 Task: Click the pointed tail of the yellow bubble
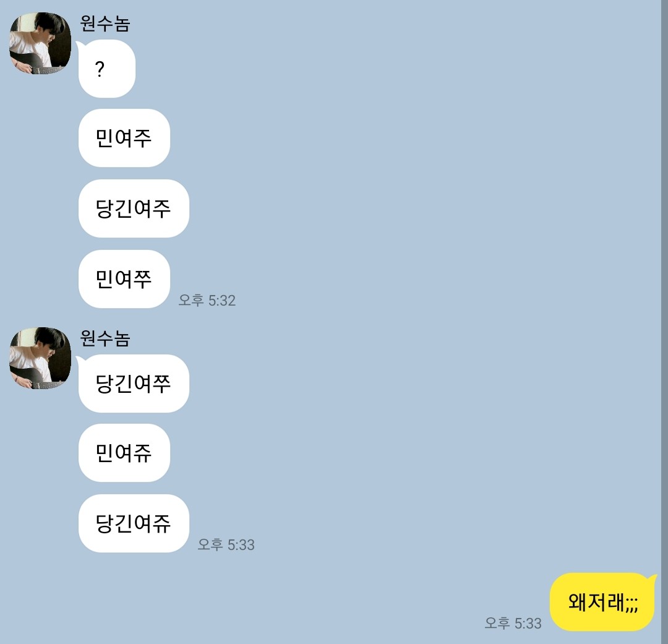[653, 578]
